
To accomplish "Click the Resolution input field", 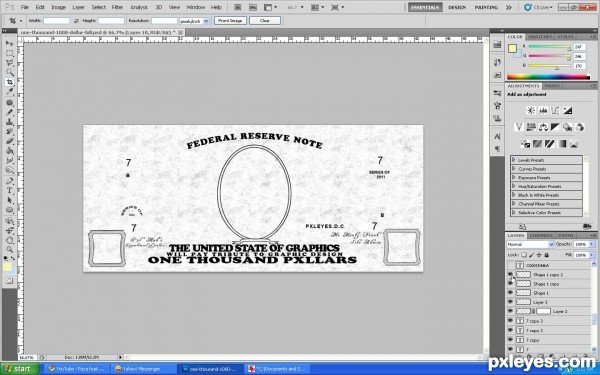I will pyautogui.click(x=164, y=21).
